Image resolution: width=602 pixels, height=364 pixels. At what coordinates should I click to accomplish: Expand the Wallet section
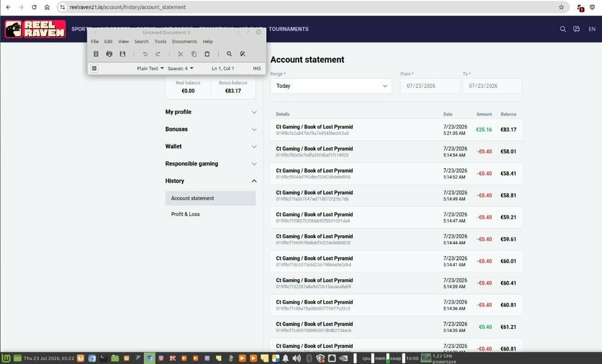211,147
